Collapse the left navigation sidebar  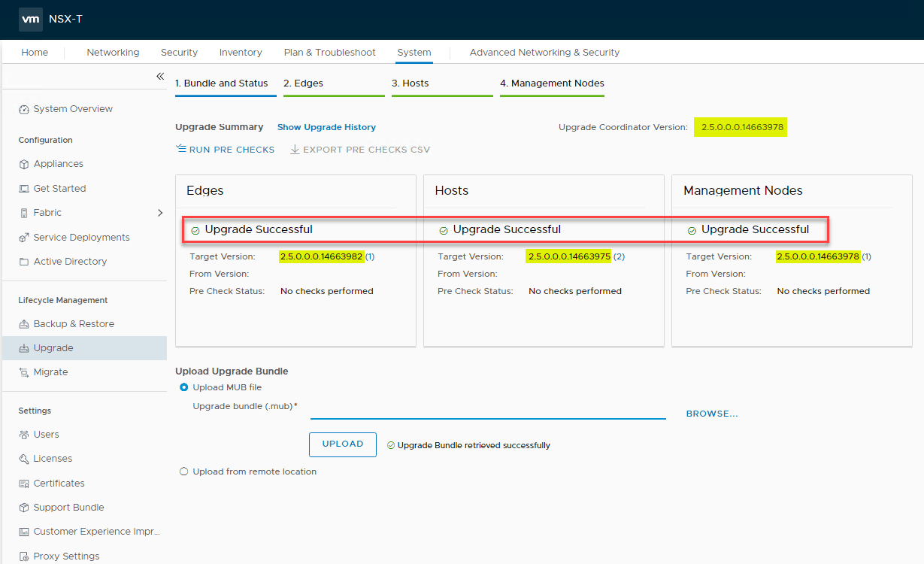pyautogui.click(x=160, y=76)
